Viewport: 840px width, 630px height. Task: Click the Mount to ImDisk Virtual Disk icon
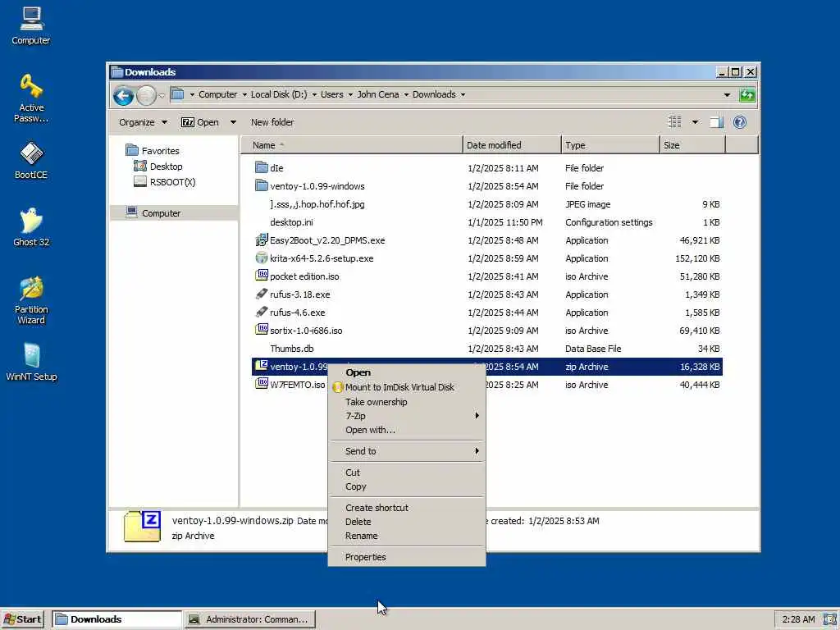click(x=337, y=387)
